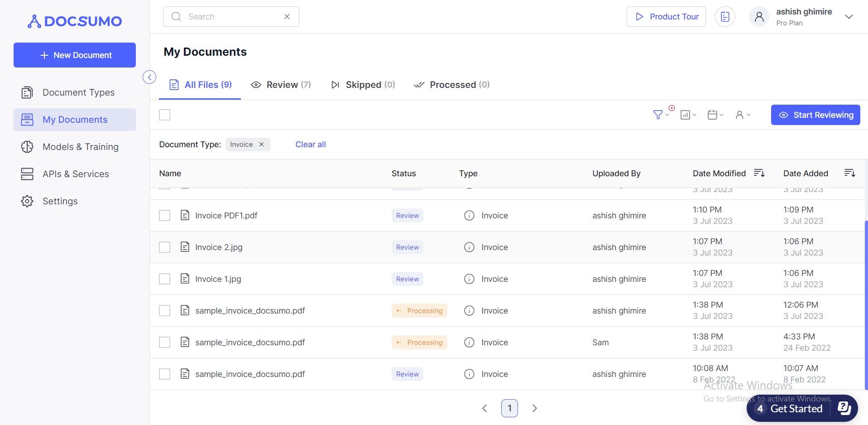Open the clipboard checklist icon in header
The width and height of the screenshot is (868, 425).
(x=725, y=17)
